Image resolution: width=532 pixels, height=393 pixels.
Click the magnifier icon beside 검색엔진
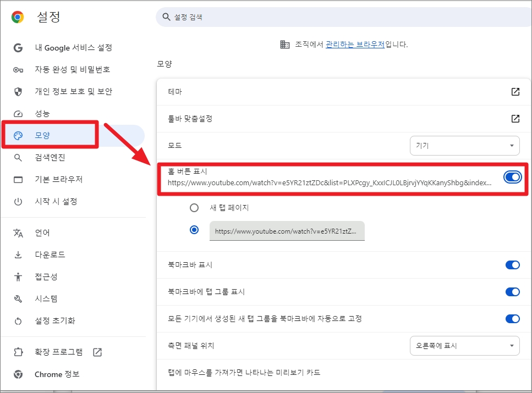point(18,158)
